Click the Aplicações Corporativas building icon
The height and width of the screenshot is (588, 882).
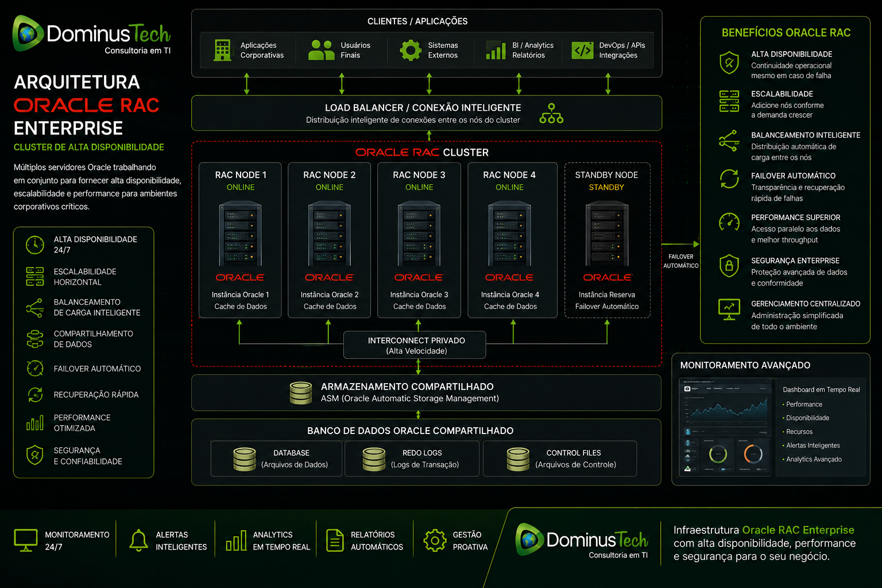pos(222,50)
